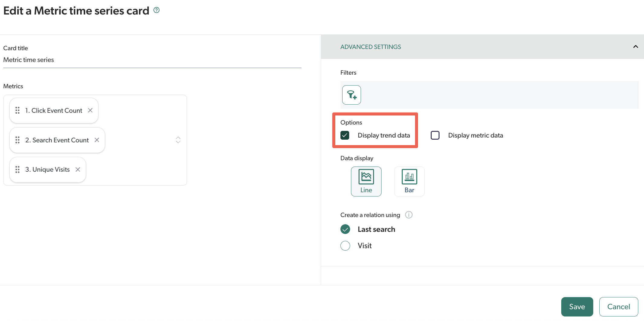Grab the drag handle for Click Event Count
Viewport: 644px width, 321px height.
(x=17, y=110)
